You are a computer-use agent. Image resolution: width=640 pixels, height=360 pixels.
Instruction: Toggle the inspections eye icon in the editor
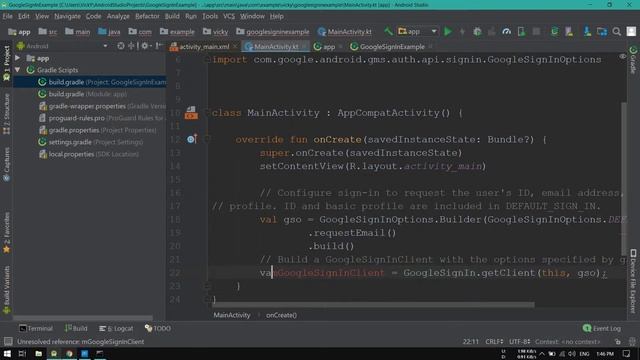[622, 56]
